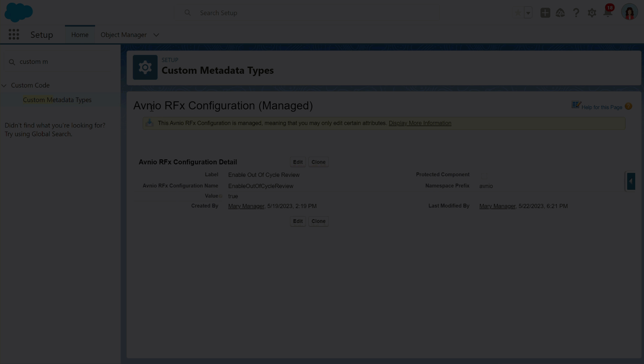Click the top Edit button
This screenshot has height=364, width=644.
tap(298, 162)
